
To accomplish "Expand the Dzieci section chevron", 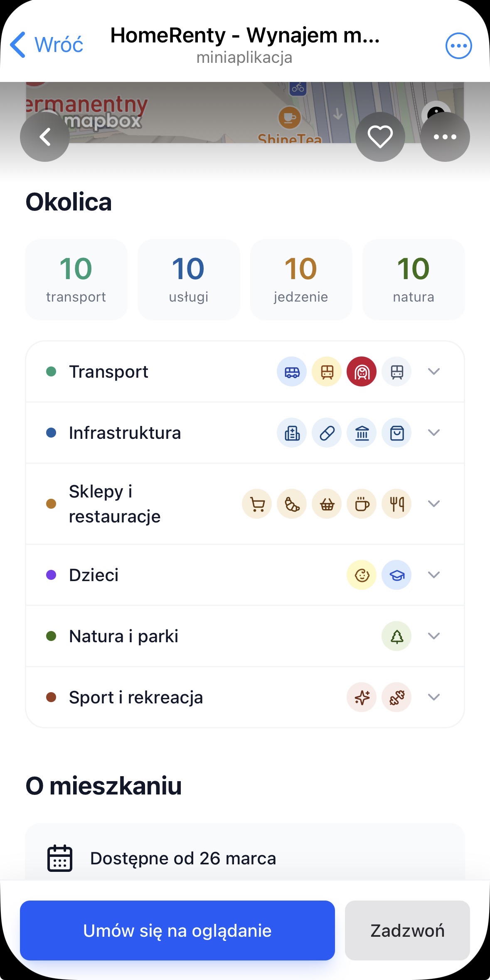I will point(434,575).
